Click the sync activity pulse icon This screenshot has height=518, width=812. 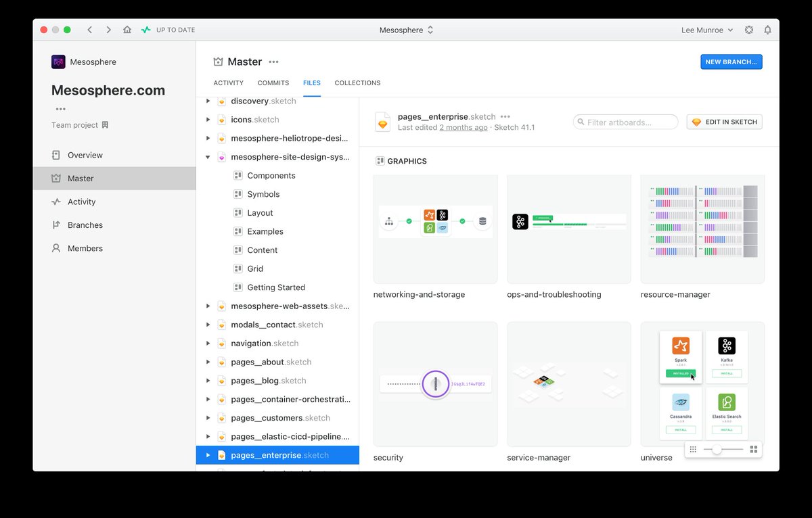(x=146, y=30)
